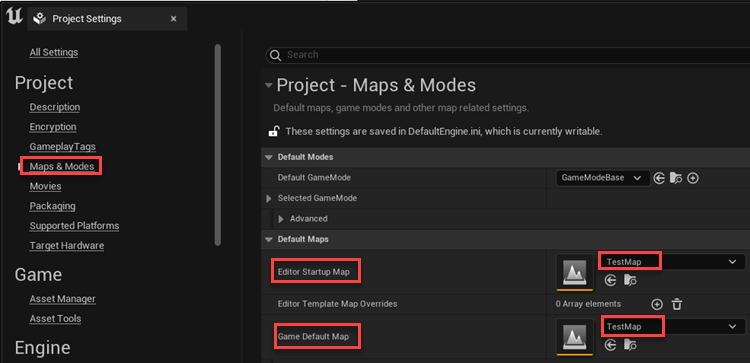Click the unlocked padlock icon
This screenshot has width=750, height=363.
(274, 131)
